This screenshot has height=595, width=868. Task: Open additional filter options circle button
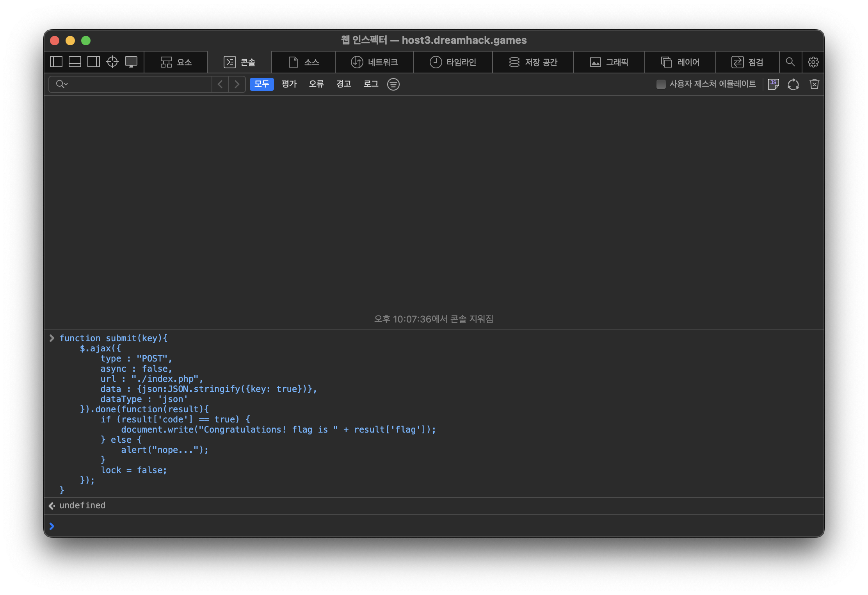393,84
